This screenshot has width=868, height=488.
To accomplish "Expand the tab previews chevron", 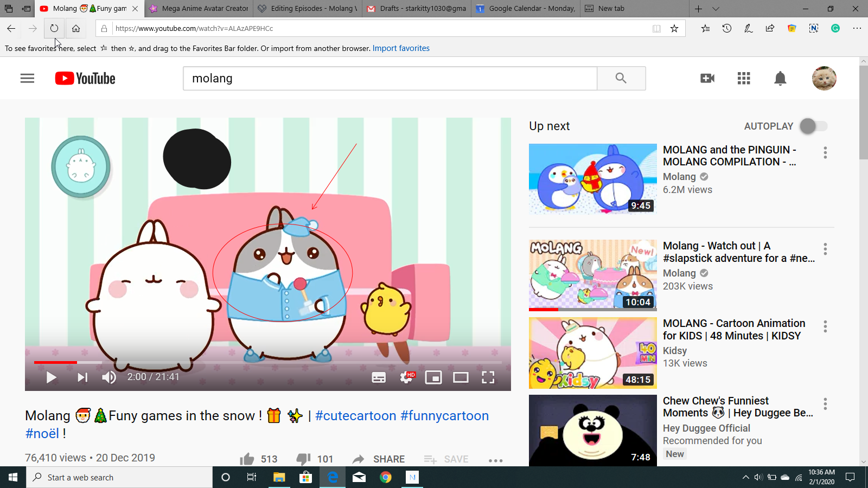I will coord(716,9).
